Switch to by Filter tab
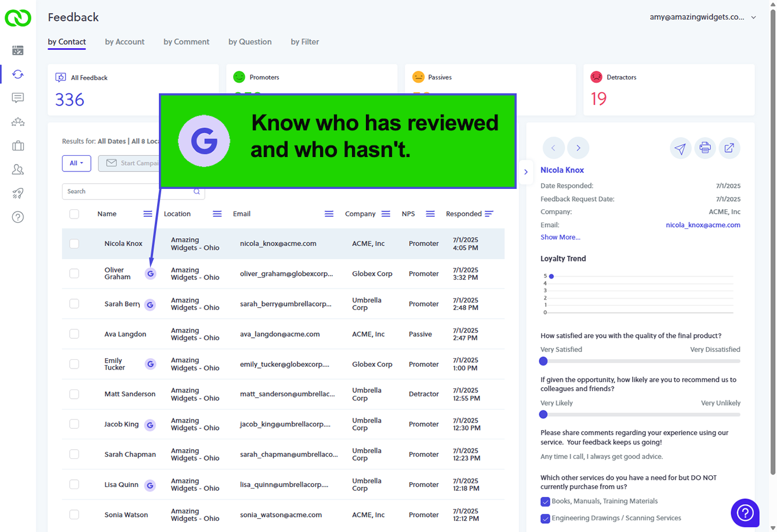This screenshot has height=532, width=777. tap(305, 42)
